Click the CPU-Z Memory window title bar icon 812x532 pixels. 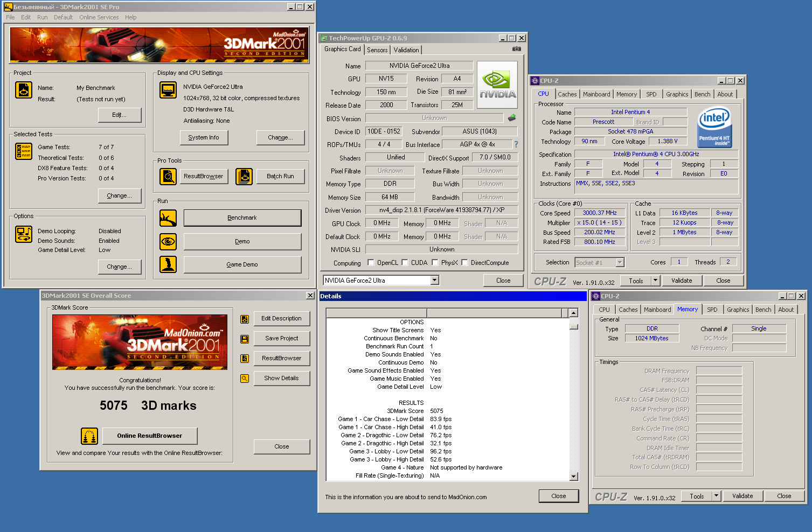point(596,296)
